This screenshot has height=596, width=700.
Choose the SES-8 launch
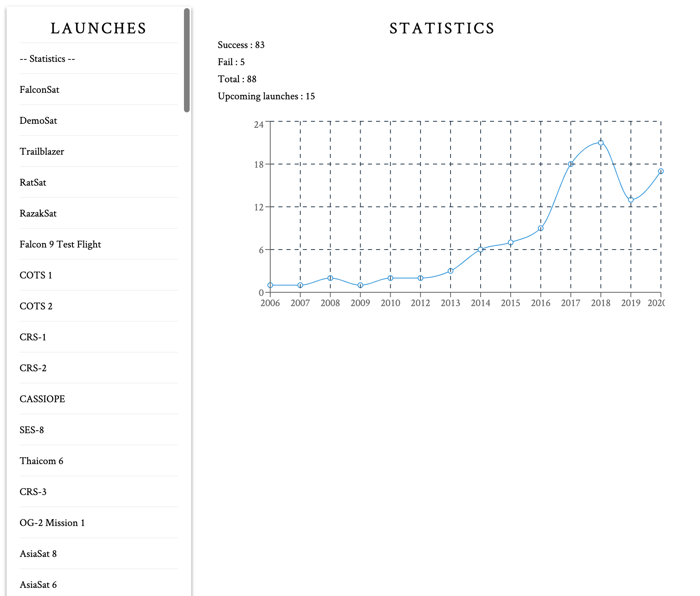click(x=99, y=430)
